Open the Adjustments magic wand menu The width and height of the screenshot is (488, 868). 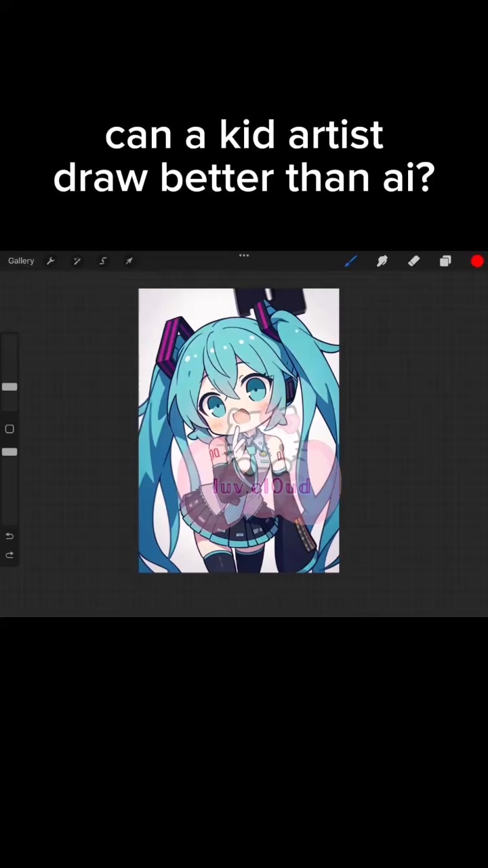coord(77,261)
